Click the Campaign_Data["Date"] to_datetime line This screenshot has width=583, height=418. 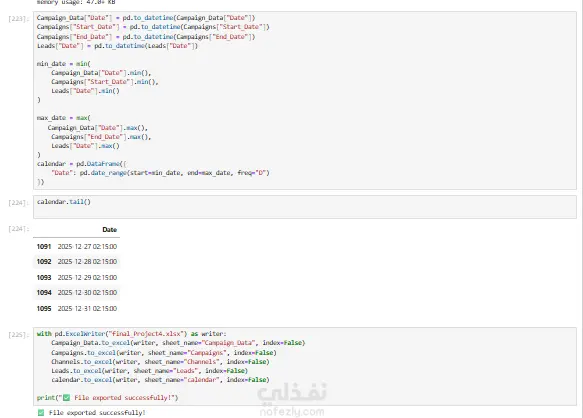(146, 18)
